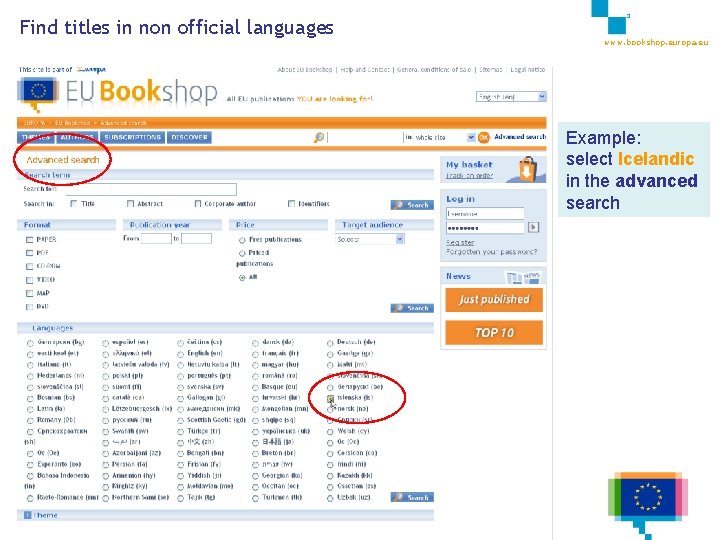Select italiano (it) language radio
The height and width of the screenshot is (540, 720).
click(x=30, y=366)
